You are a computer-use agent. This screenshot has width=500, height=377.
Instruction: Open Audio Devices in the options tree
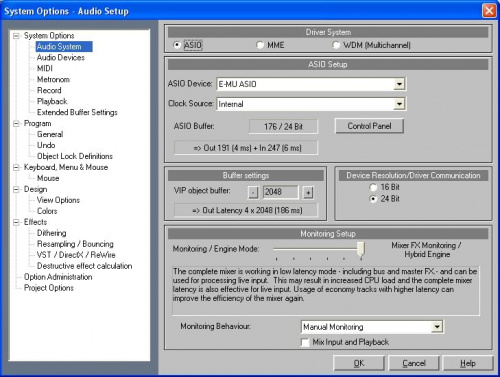(x=61, y=58)
